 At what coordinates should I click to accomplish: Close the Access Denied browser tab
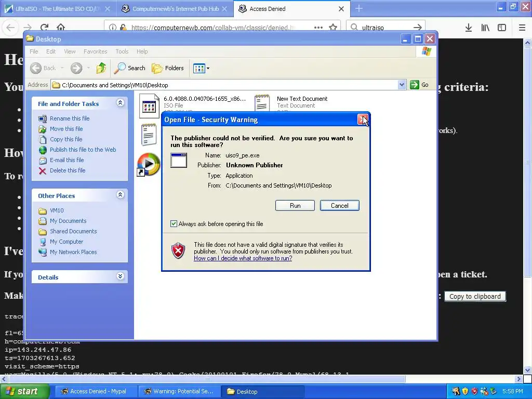click(x=341, y=9)
